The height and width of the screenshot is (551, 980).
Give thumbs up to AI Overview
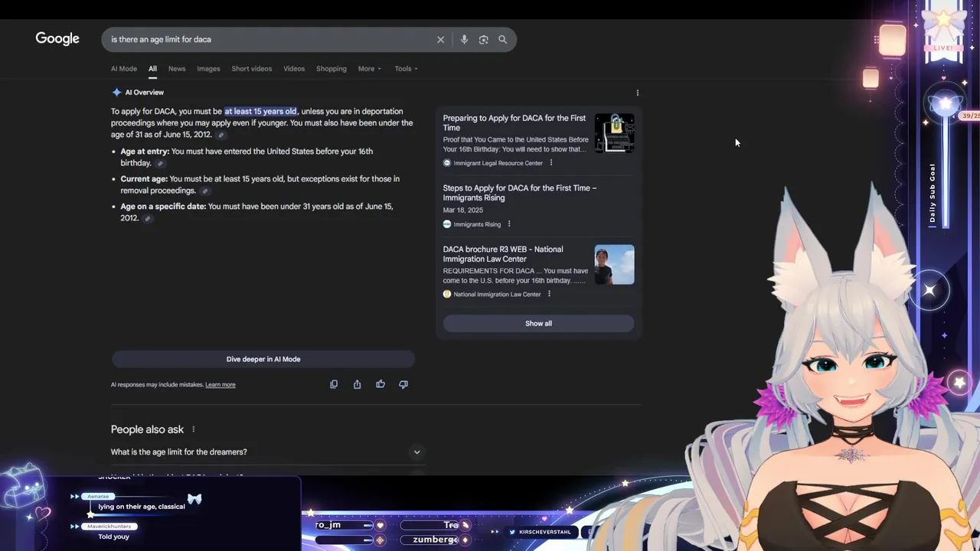[x=381, y=384]
